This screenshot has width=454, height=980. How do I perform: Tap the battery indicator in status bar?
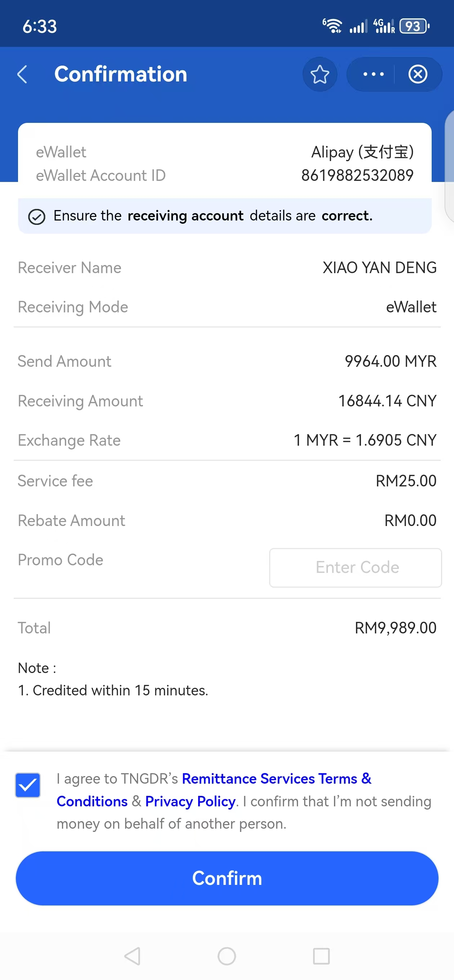pyautogui.click(x=414, y=26)
